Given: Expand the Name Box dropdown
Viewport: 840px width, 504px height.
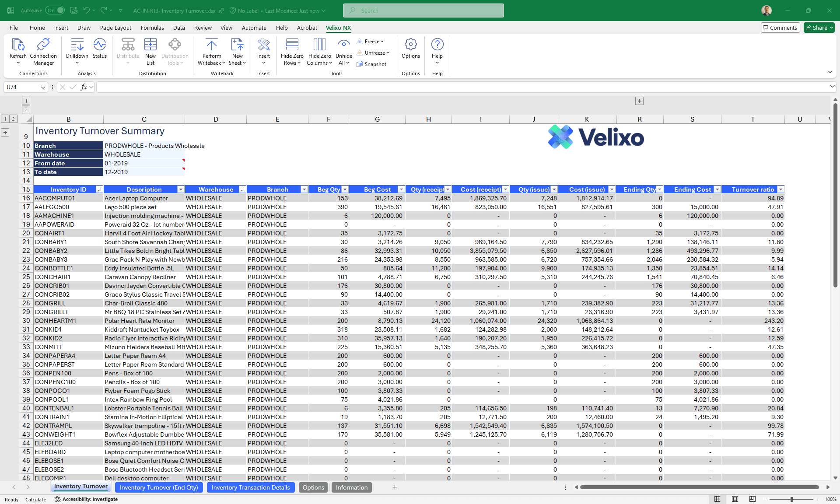Looking at the screenshot, I should (x=43, y=87).
